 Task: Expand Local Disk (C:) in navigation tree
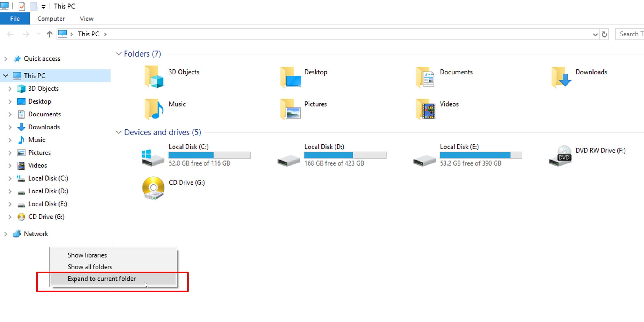pyautogui.click(x=10, y=178)
